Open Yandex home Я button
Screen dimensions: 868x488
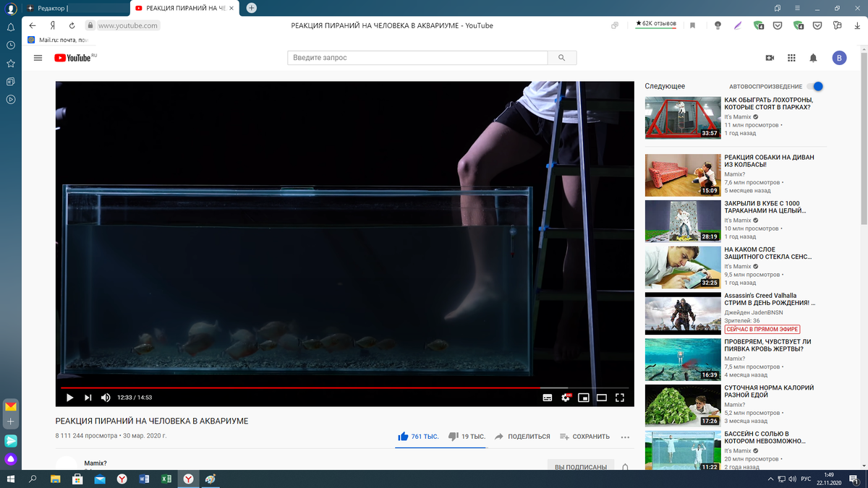(x=53, y=25)
